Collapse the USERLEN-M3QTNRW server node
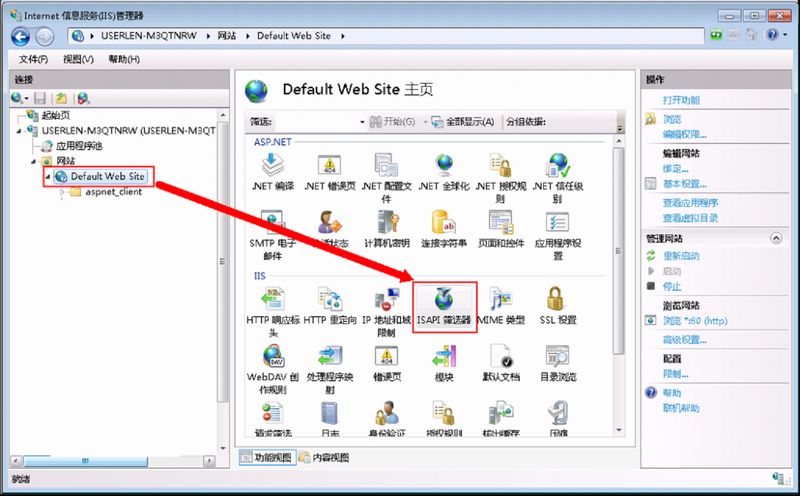This screenshot has height=496, width=800. pyautogui.click(x=19, y=131)
